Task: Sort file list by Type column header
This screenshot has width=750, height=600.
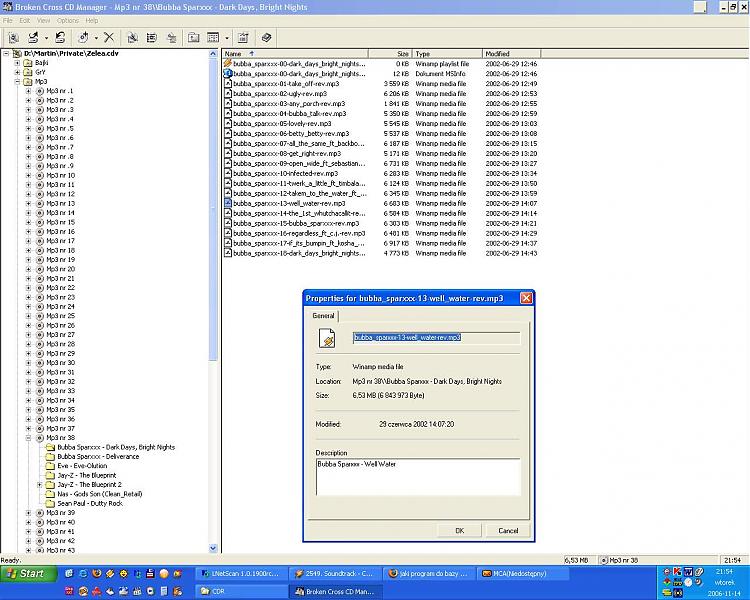Action: (x=447, y=54)
